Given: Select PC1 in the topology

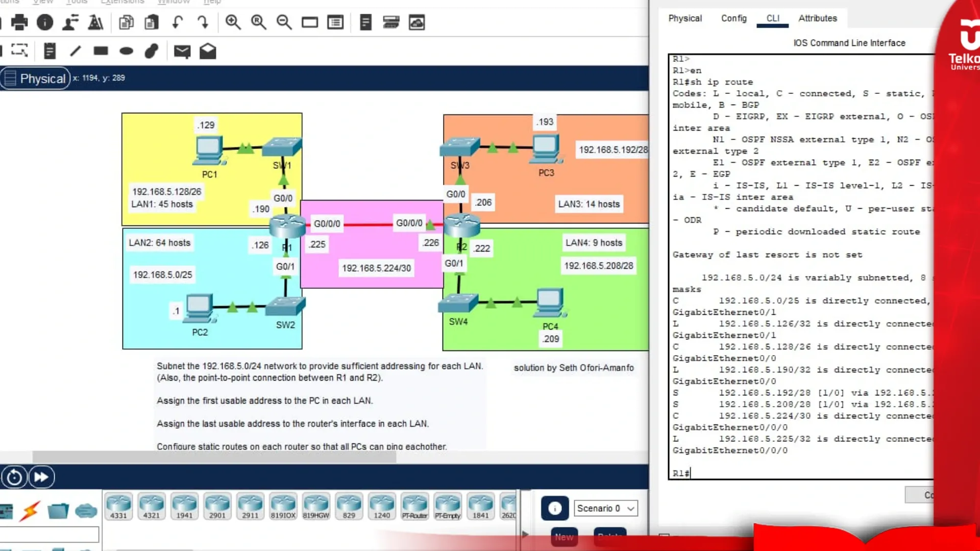Looking at the screenshot, I should click(x=209, y=152).
